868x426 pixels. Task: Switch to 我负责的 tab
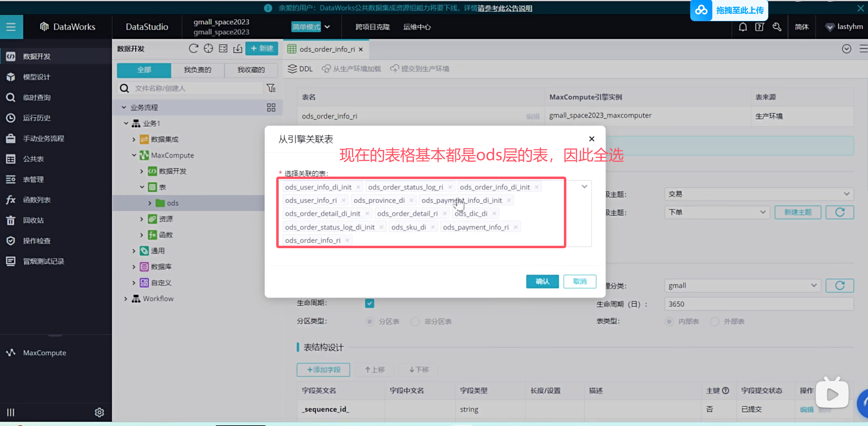198,70
